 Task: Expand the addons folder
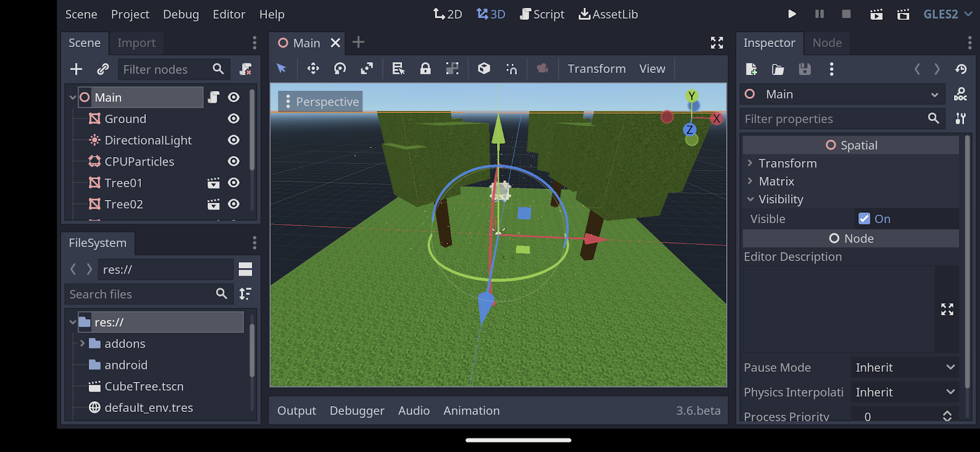tap(82, 344)
